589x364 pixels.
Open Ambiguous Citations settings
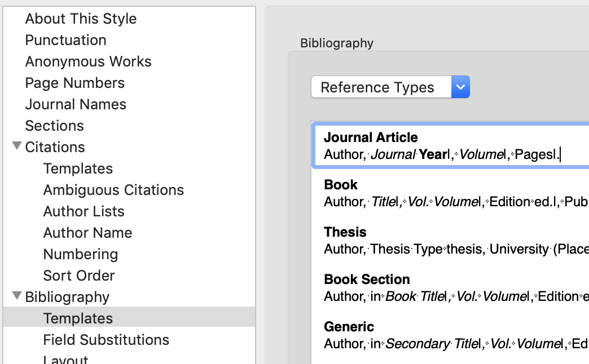[x=113, y=190]
